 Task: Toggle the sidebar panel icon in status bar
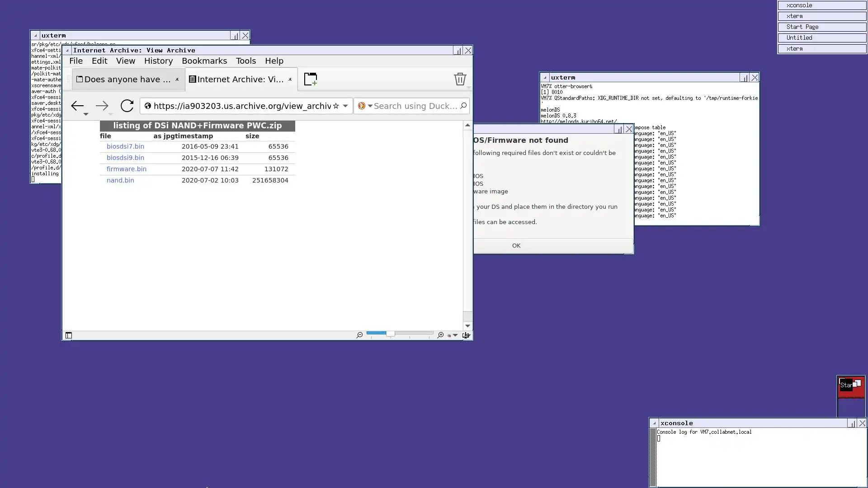pyautogui.click(x=69, y=335)
